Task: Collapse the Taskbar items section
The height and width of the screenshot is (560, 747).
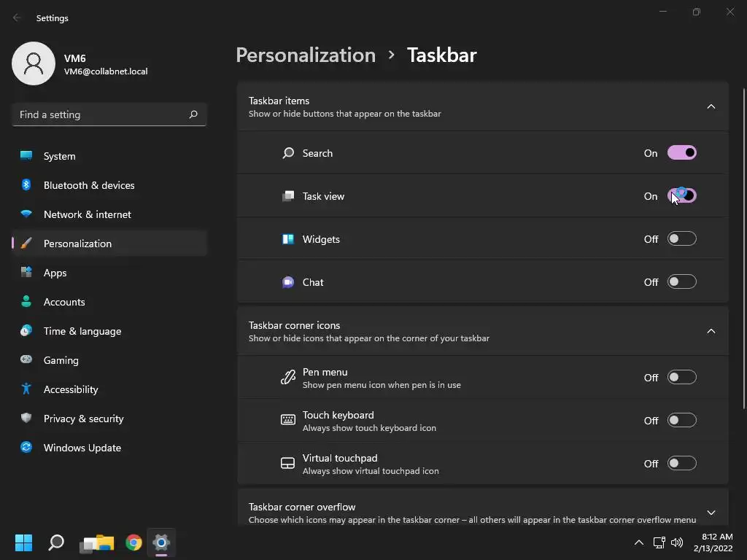Action: 711,106
